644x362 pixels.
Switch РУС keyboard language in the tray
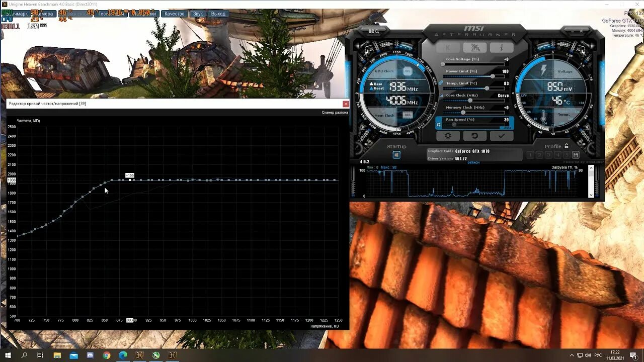pos(598,355)
